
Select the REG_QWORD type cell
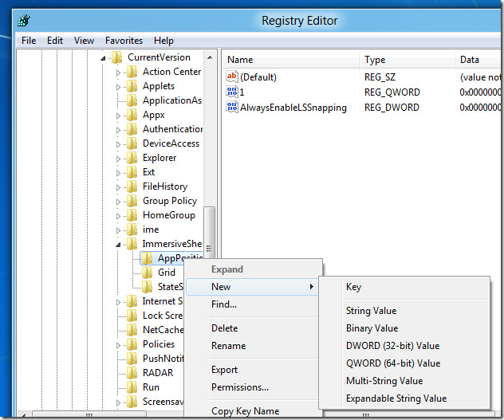click(392, 92)
